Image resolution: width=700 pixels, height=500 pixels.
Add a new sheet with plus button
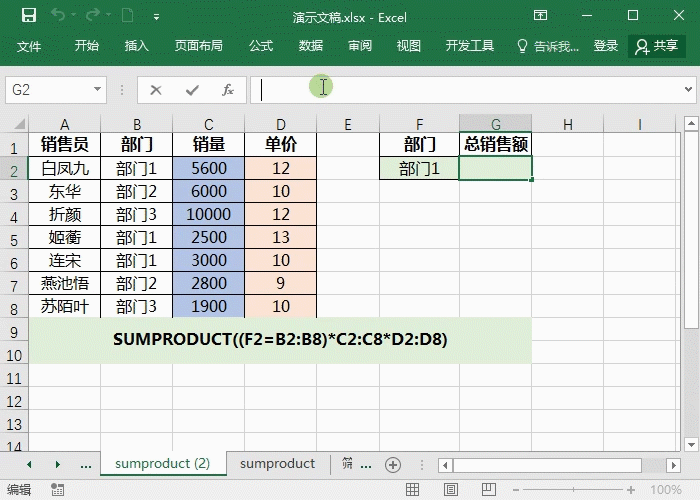tap(393, 465)
